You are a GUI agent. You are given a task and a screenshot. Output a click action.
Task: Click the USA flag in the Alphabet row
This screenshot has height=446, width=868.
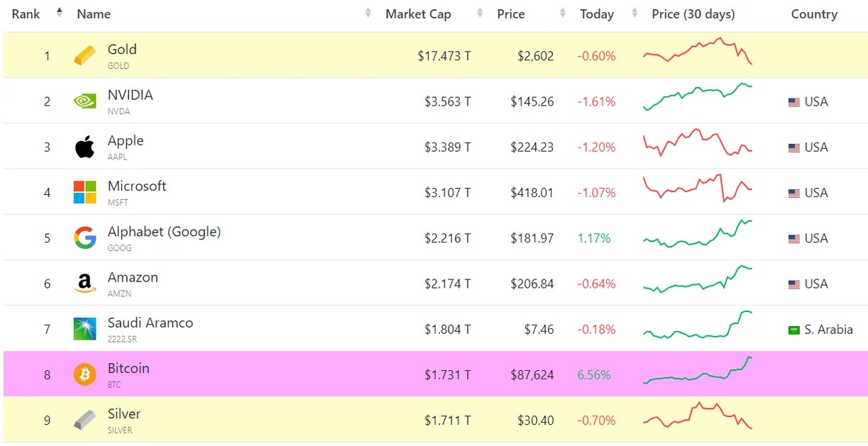(x=794, y=239)
